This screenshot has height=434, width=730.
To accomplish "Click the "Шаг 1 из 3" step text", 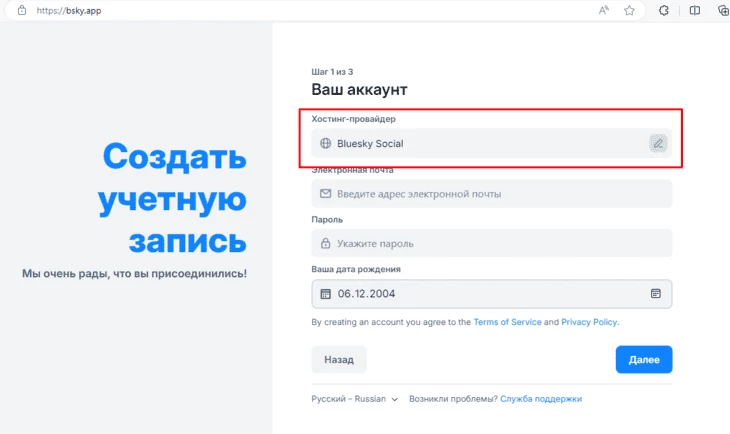I will tap(332, 72).
